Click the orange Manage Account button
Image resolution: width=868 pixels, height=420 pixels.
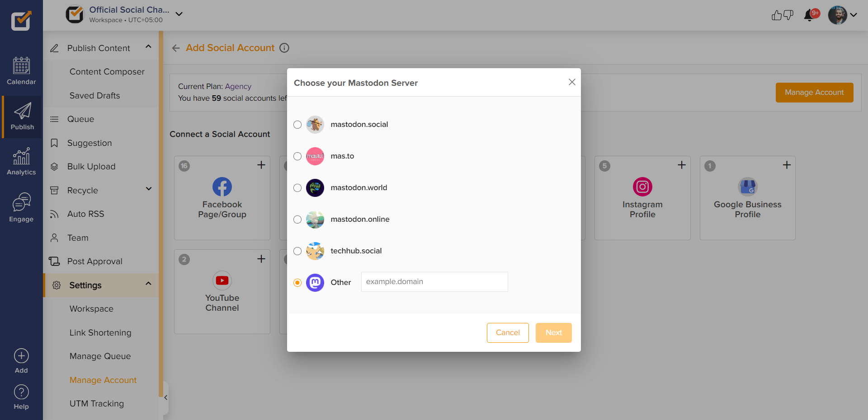(814, 93)
